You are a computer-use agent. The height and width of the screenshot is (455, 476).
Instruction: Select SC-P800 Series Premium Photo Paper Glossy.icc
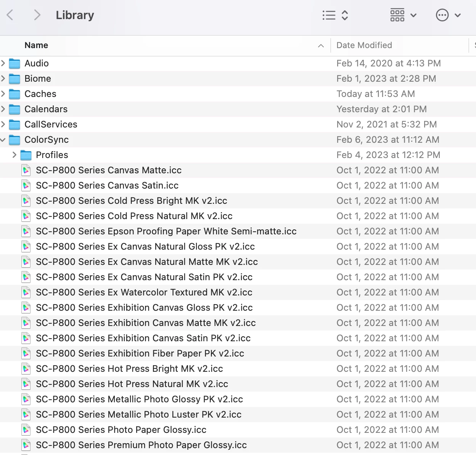142,445
